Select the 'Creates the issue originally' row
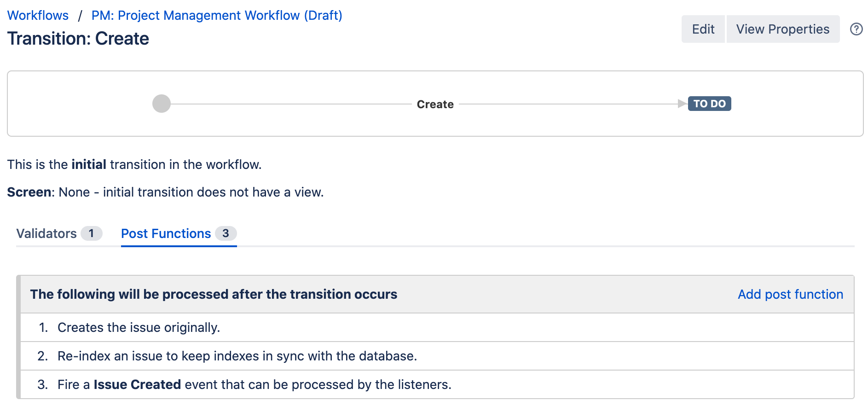The width and height of the screenshot is (868, 406). (139, 327)
